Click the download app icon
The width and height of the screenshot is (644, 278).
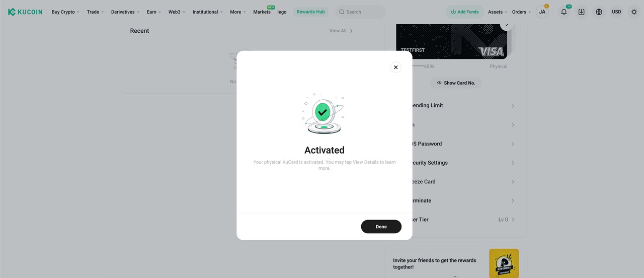pos(581,12)
